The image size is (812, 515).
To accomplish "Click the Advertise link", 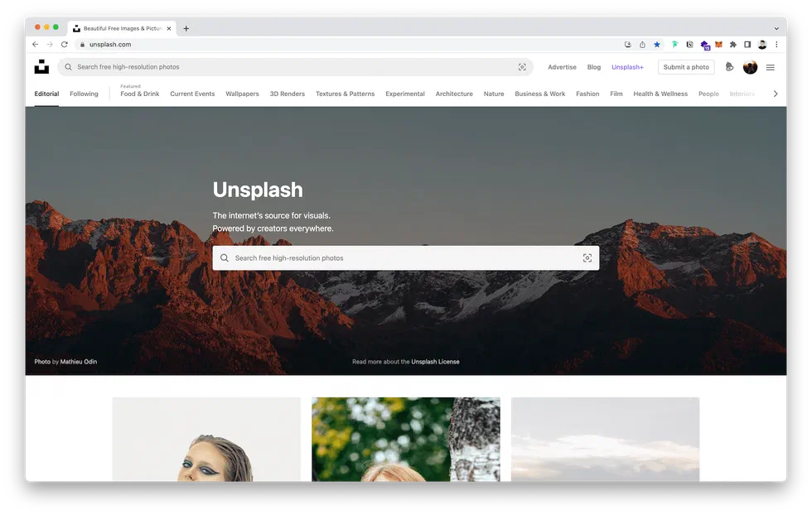I will point(562,67).
